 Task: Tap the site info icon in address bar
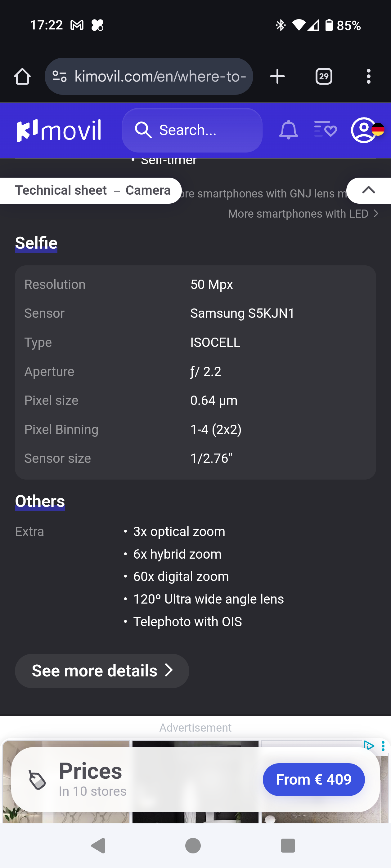(60, 77)
